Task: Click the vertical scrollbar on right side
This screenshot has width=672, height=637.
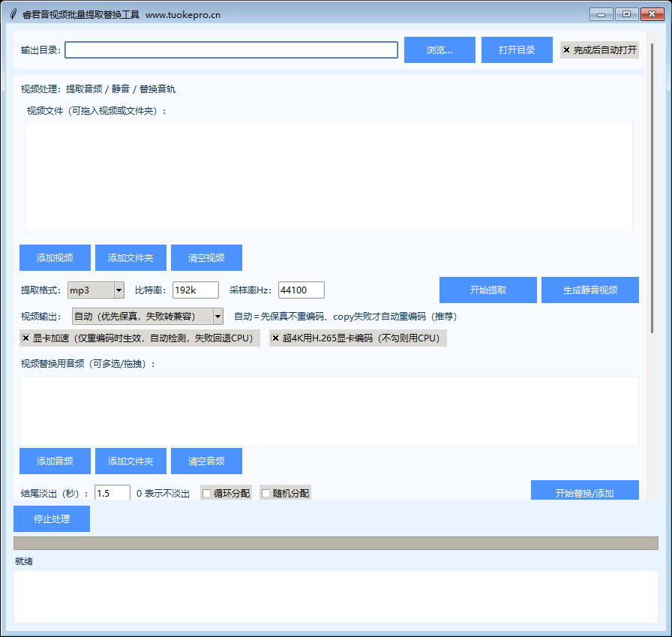Action: pos(652,188)
